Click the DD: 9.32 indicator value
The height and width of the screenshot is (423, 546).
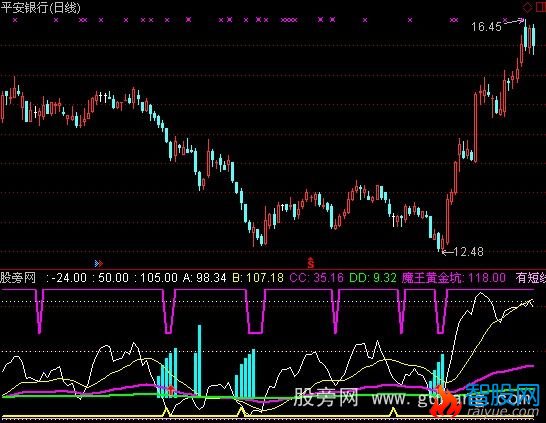click(x=373, y=277)
